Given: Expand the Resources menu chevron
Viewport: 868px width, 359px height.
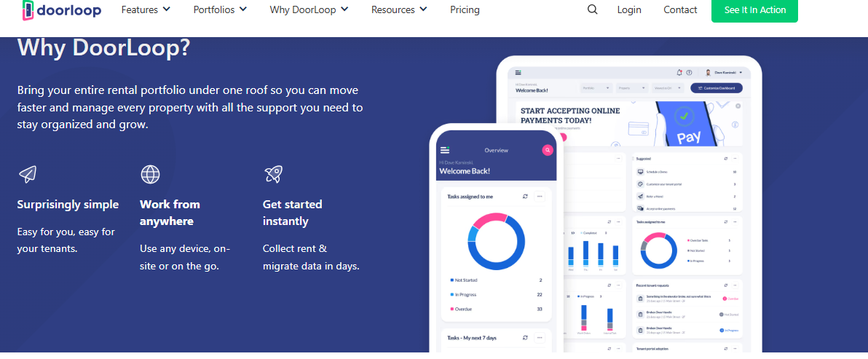Looking at the screenshot, I should (x=424, y=9).
